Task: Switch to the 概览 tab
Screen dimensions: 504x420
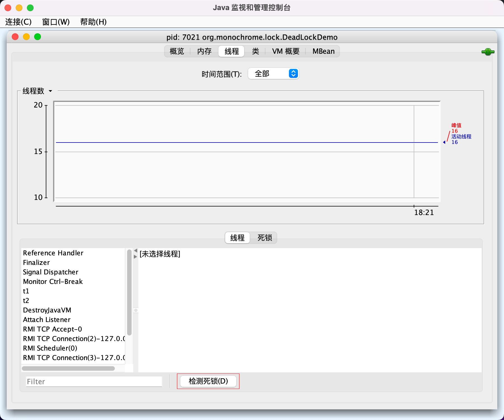Action: tap(177, 51)
